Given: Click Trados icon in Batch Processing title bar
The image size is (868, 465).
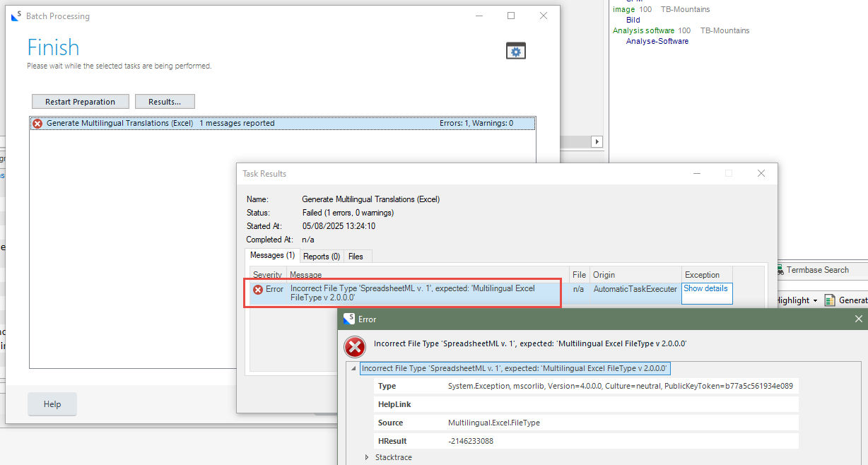Looking at the screenshot, I should pos(15,16).
